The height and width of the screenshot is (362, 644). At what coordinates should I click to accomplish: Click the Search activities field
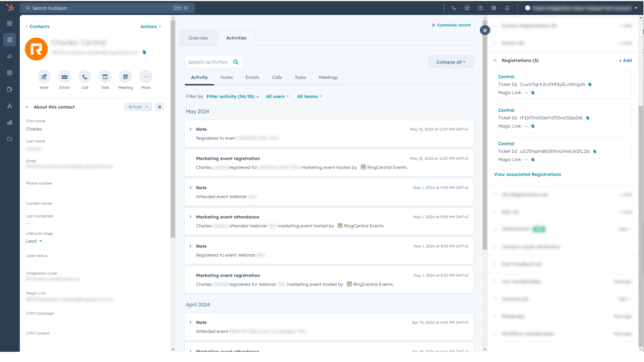pos(208,62)
